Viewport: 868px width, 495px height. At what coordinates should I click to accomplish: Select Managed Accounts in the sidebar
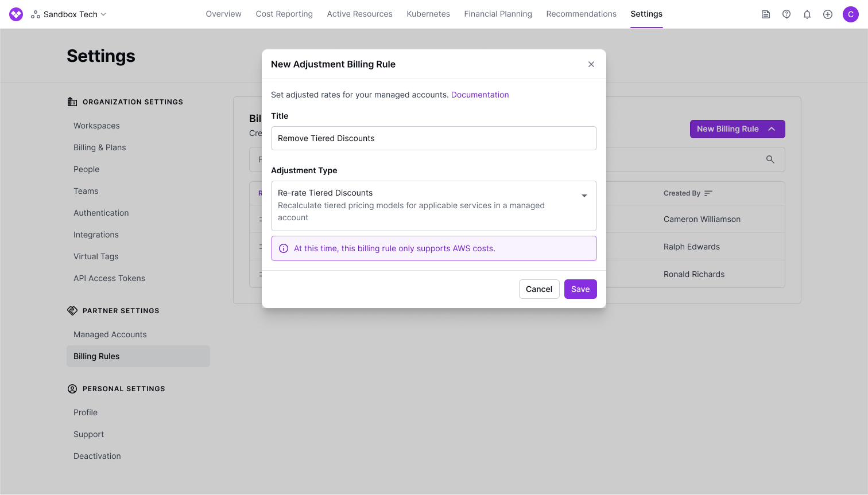110,334
